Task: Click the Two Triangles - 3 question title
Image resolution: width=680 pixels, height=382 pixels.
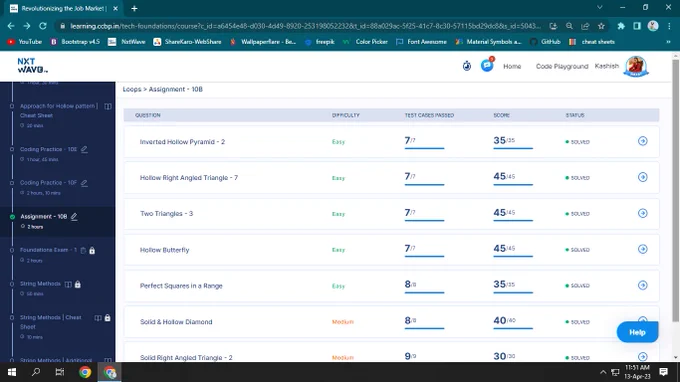Action: click(167, 213)
